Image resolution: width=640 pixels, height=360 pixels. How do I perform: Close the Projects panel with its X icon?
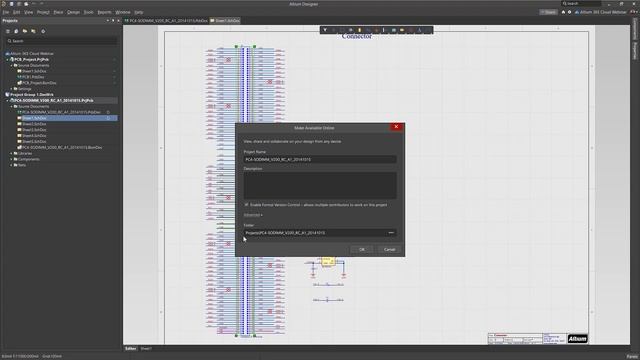118,20
